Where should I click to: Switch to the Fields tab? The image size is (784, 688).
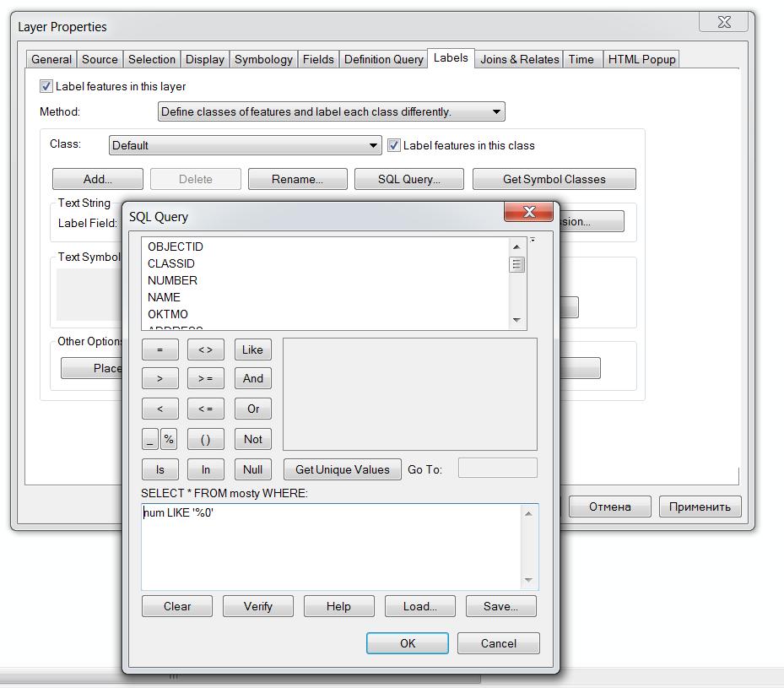pos(318,59)
